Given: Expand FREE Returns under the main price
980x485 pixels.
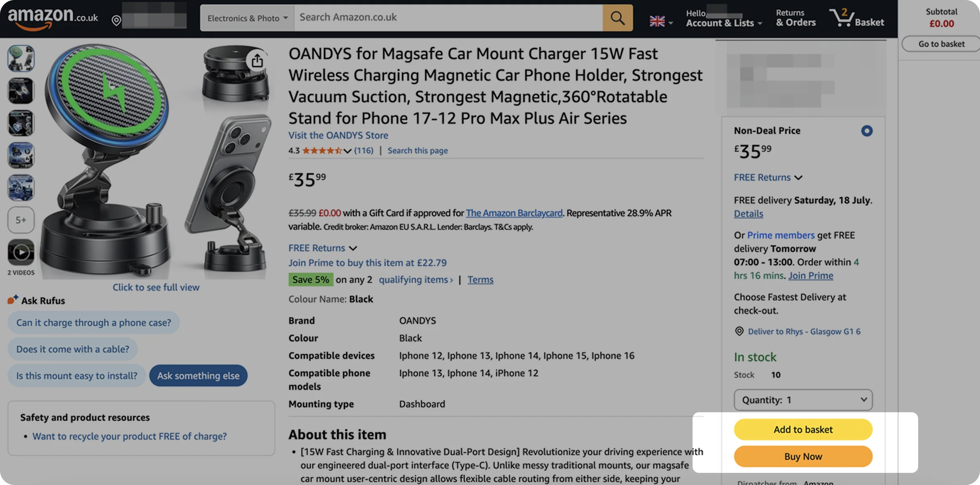Looking at the screenshot, I should (x=323, y=248).
